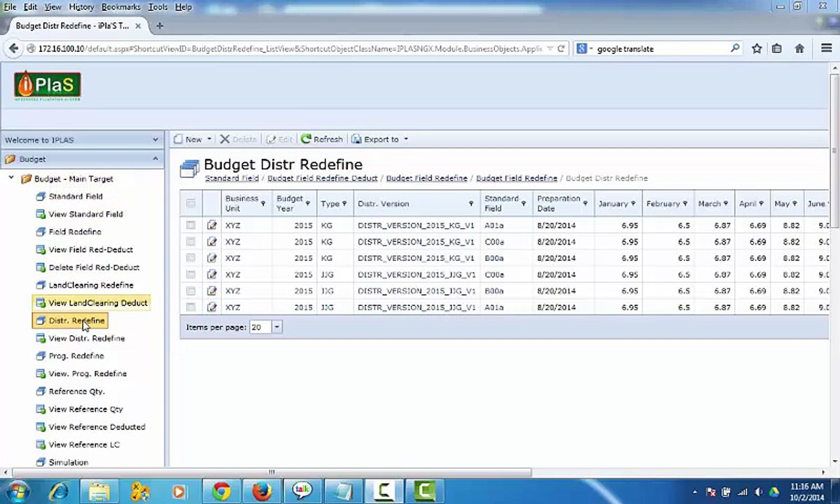Tick checkbox for JJG row B00a
The width and height of the screenshot is (840, 504).
(x=190, y=290)
